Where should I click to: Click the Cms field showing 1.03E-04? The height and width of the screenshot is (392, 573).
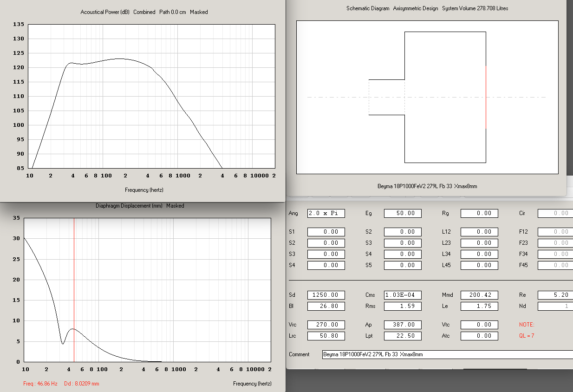403,295
